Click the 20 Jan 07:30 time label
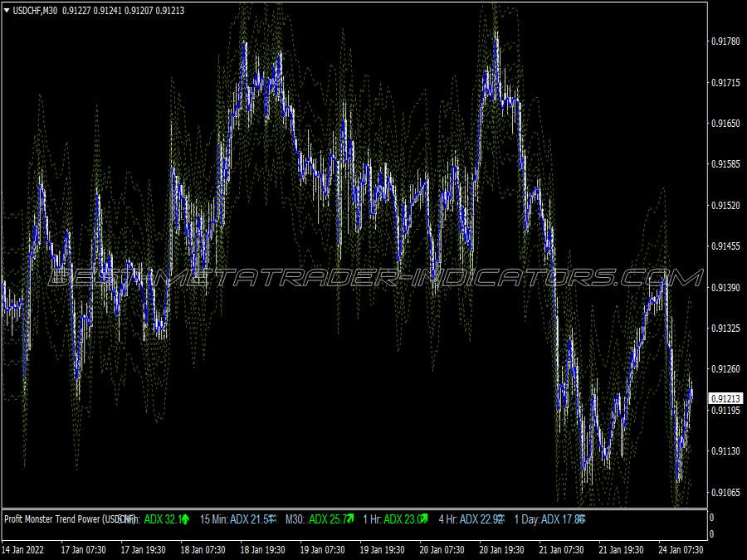Viewport: 747px width, 560px height. pos(442,549)
